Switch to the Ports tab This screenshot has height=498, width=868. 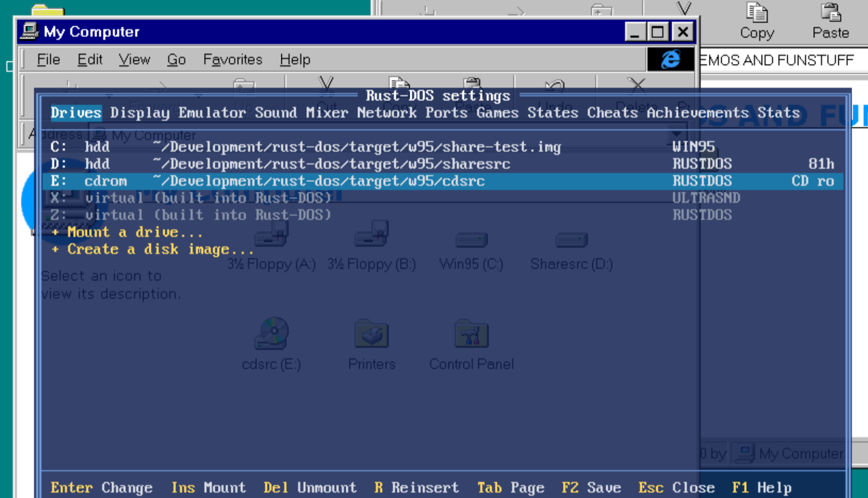pyautogui.click(x=447, y=113)
